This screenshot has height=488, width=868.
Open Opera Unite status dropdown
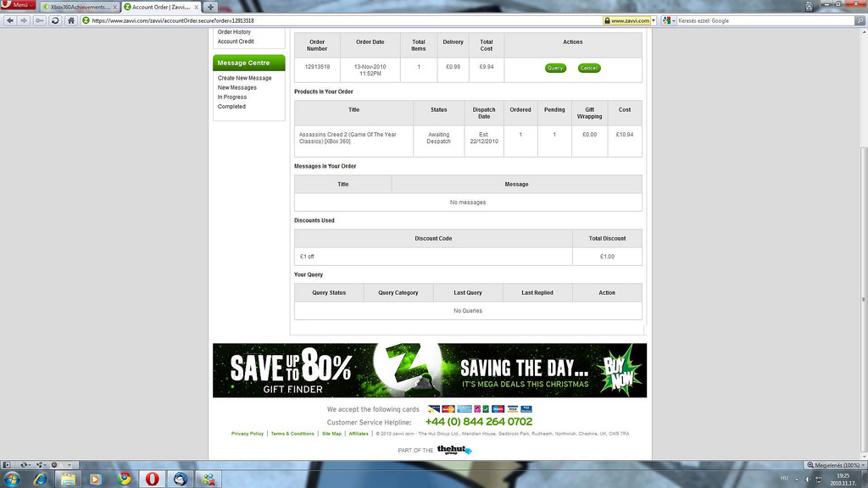41,465
